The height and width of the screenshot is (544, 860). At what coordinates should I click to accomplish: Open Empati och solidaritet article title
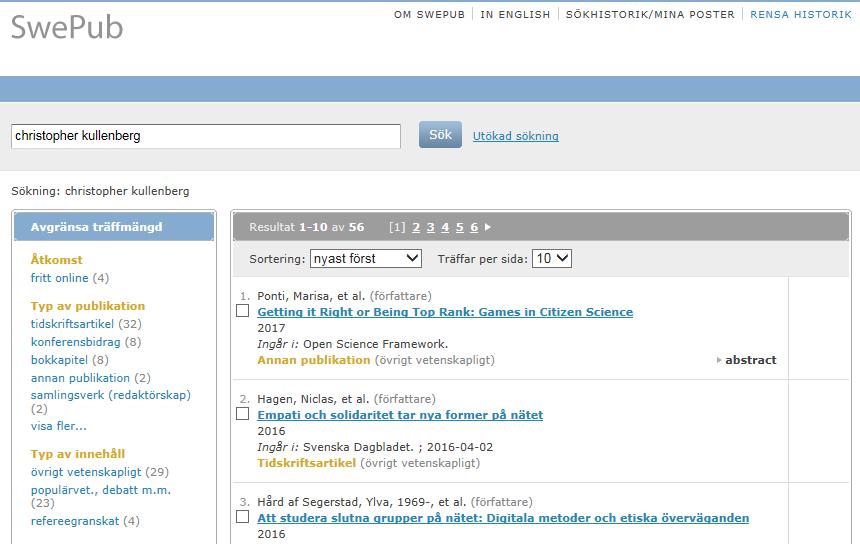pyautogui.click(x=400, y=415)
